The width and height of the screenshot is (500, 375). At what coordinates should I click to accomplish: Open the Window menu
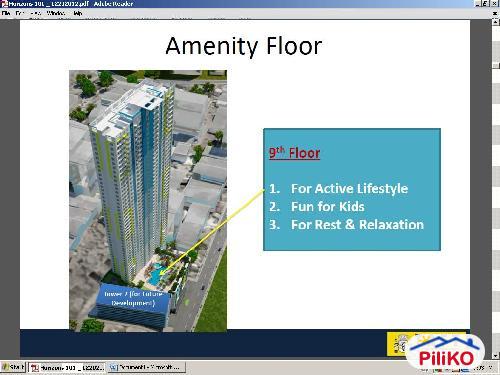coord(56,13)
